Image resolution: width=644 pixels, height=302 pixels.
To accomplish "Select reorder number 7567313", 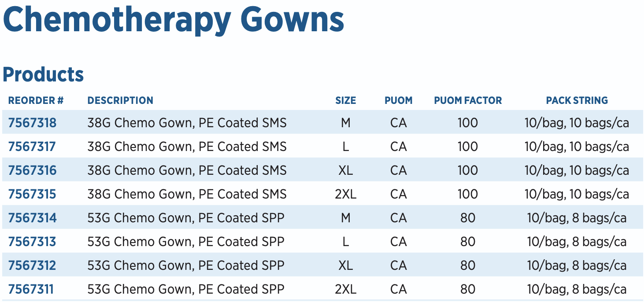I will point(32,242).
